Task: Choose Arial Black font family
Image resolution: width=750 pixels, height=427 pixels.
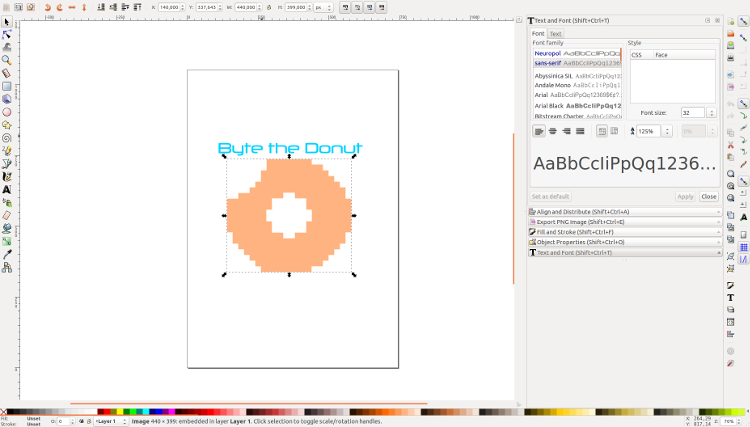Action: [577, 106]
